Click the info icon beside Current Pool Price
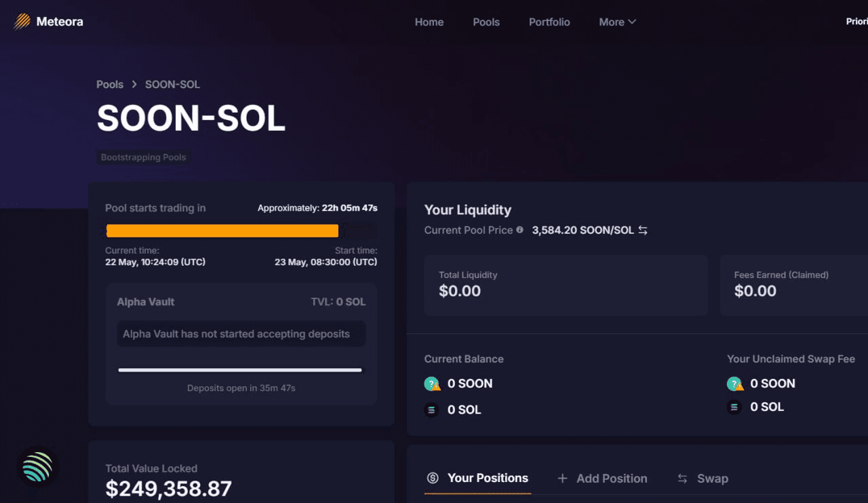This screenshot has height=503, width=868. click(x=519, y=230)
